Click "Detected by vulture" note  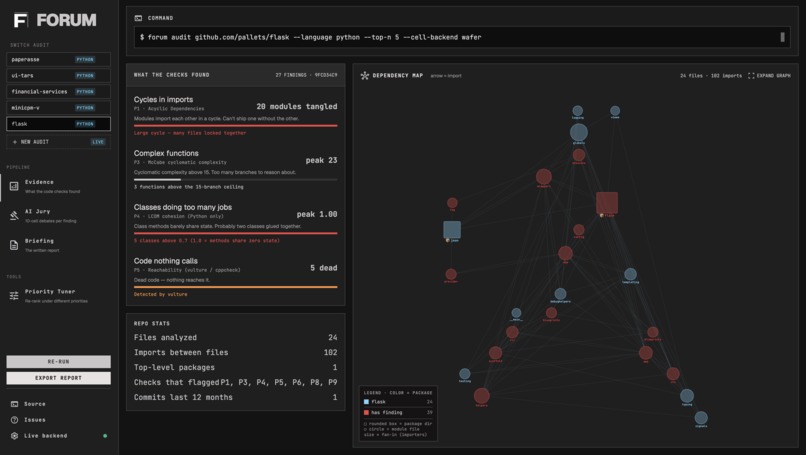(160, 295)
